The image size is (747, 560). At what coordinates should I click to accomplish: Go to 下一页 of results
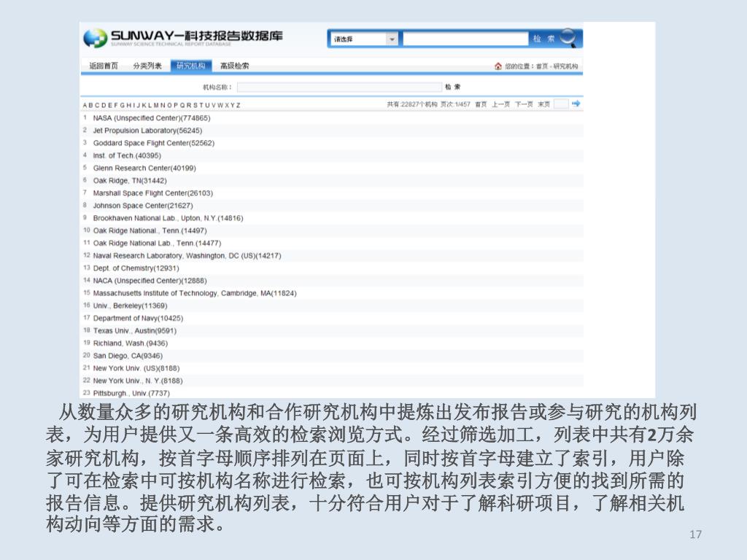click(524, 104)
